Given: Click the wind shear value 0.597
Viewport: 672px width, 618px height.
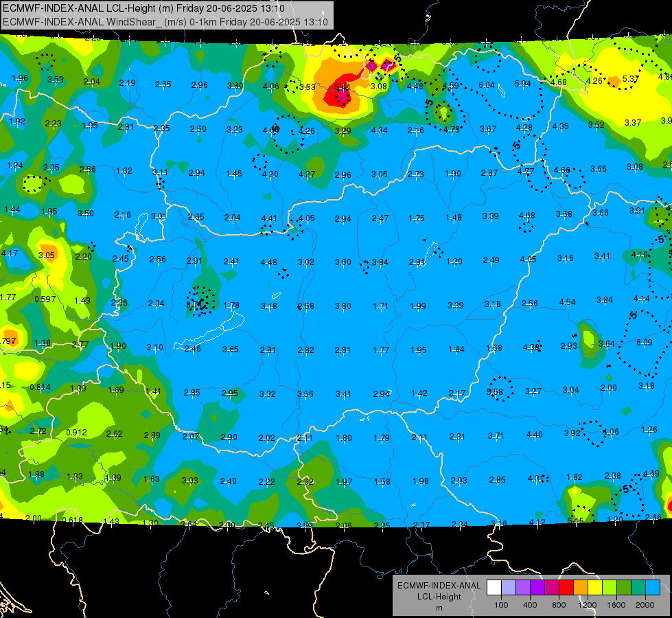Looking at the screenshot, I should coord(45,299).
